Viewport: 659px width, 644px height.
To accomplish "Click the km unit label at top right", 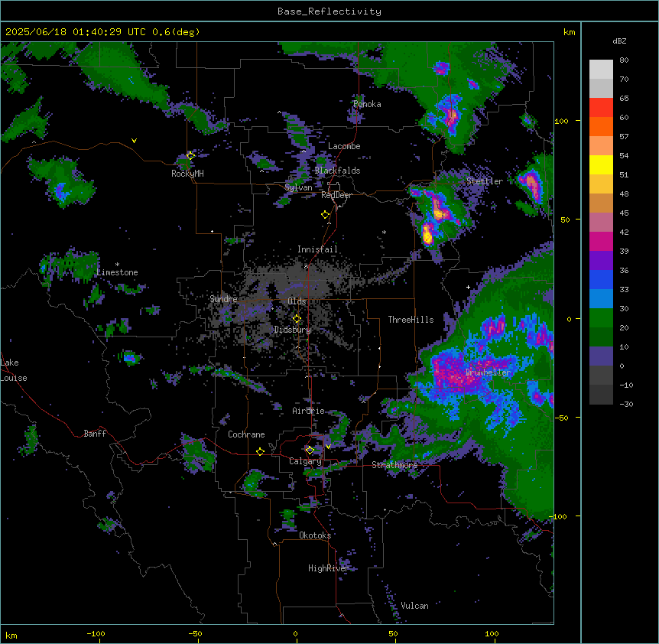I will point(569,32).
